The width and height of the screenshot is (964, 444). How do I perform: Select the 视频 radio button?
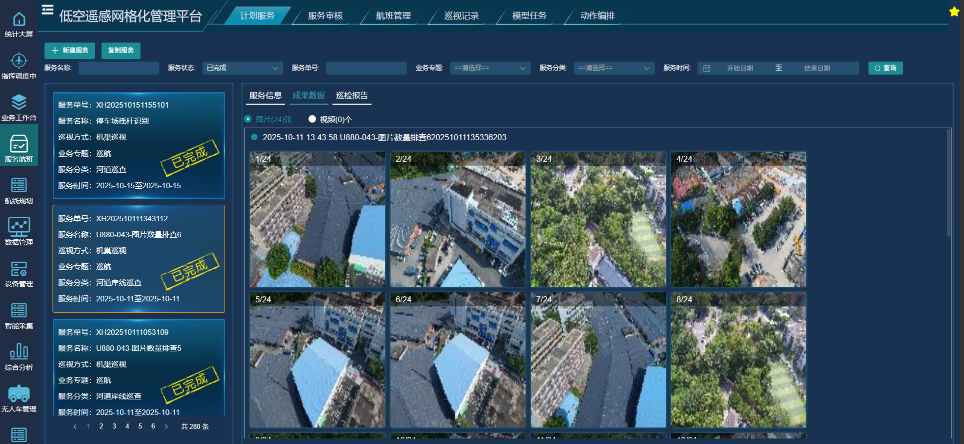point(312,119)
